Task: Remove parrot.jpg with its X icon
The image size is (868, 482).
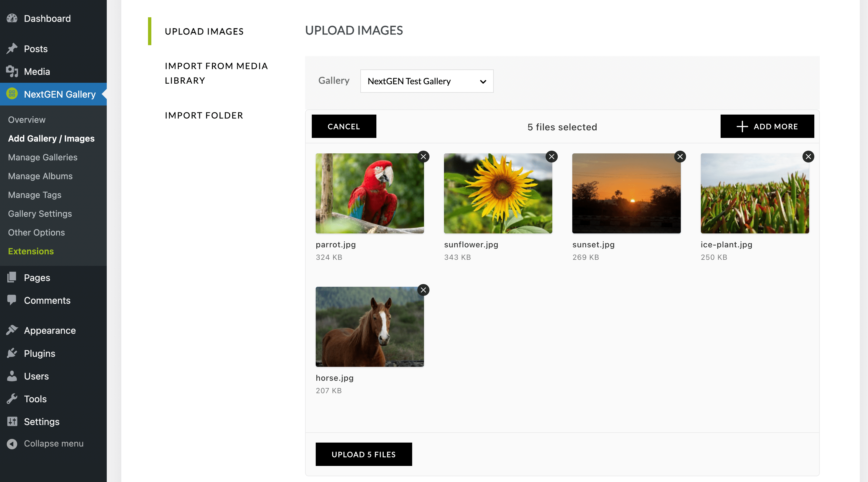Action: 423,157
